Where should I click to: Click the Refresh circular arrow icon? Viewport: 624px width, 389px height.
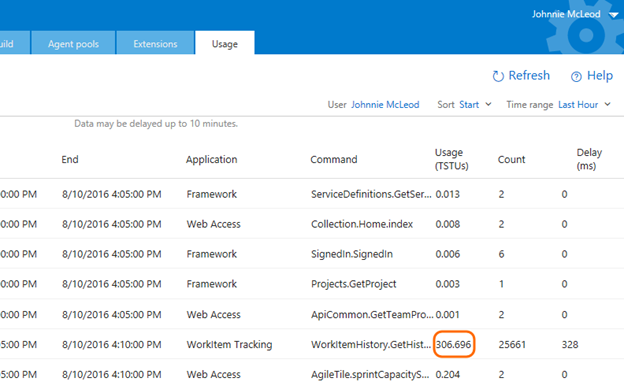click(x=498, y=76)
